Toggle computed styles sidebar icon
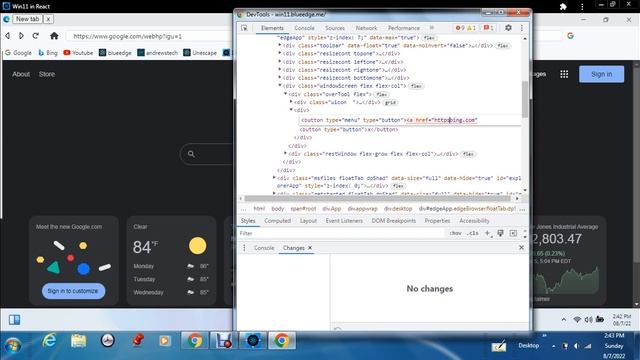 pyautogui.click(x=513, y=233)
